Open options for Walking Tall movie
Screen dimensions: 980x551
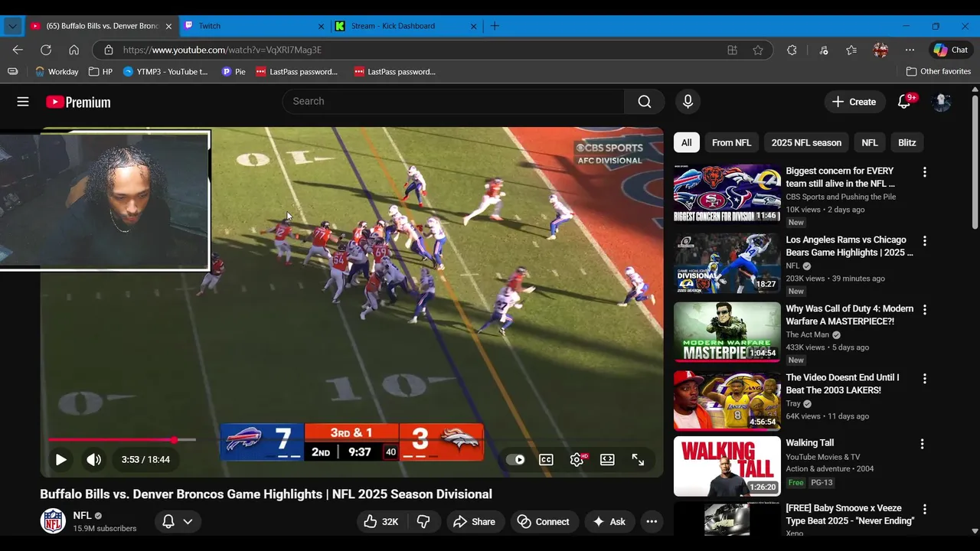[x=922, y=444]
